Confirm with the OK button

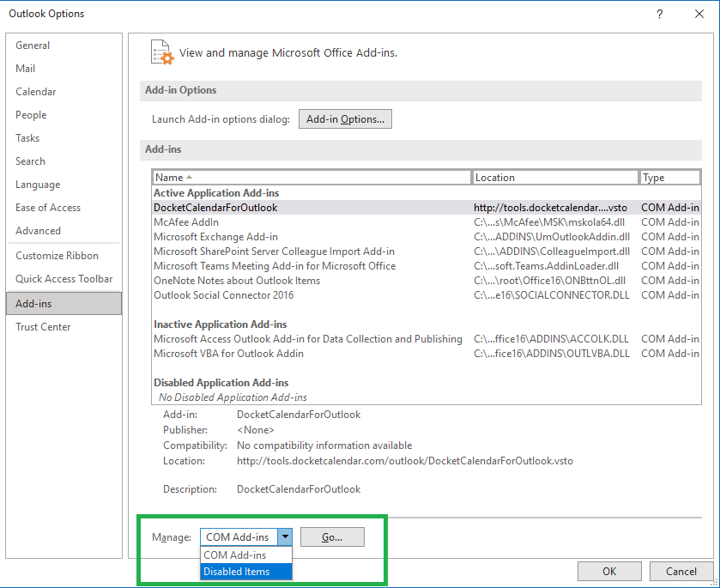(609, 572)
